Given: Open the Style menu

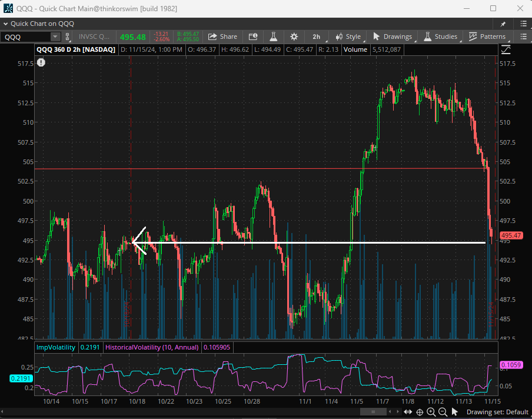Looking at the screenshot, I should click(348, 36).
